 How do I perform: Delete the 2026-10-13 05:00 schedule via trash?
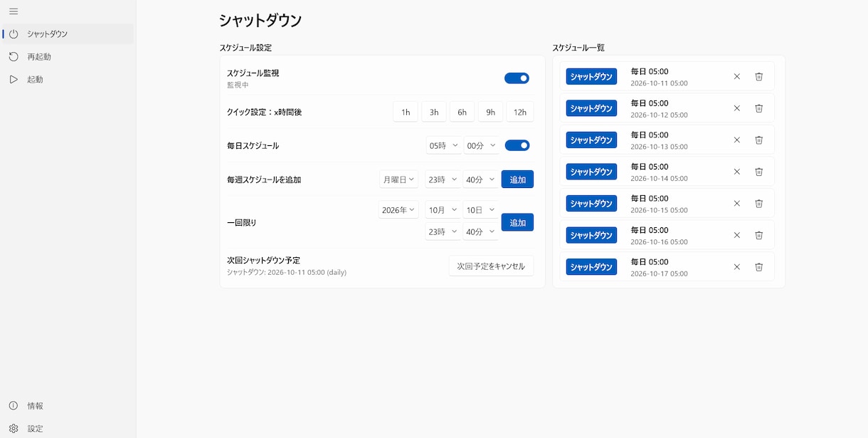[x=759, y=140]
